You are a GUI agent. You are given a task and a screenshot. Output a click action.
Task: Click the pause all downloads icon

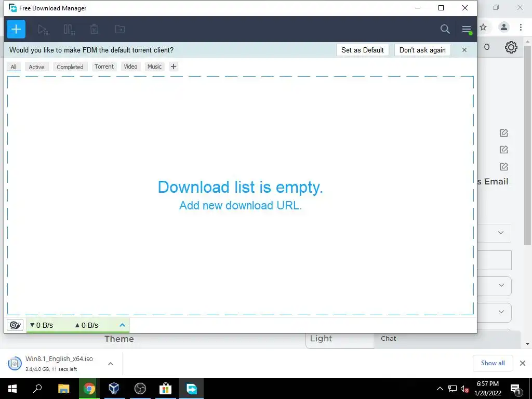point(69,30)
